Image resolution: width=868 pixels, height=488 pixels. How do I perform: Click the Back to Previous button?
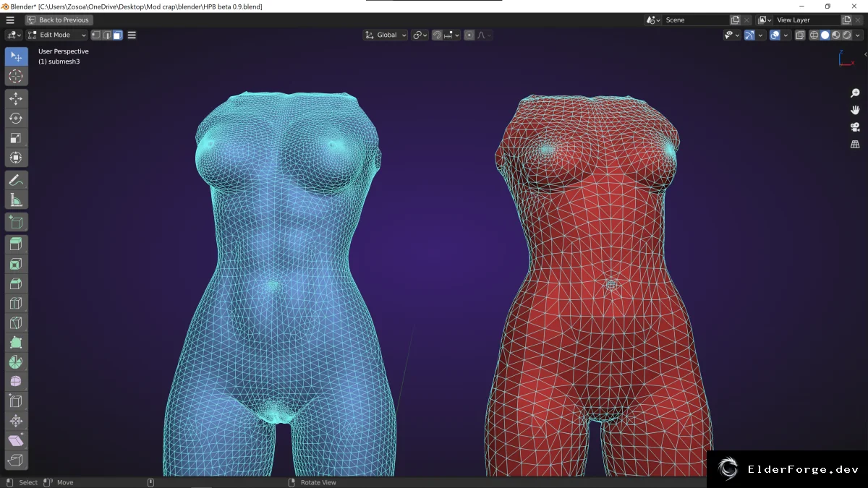pos(59,20)
